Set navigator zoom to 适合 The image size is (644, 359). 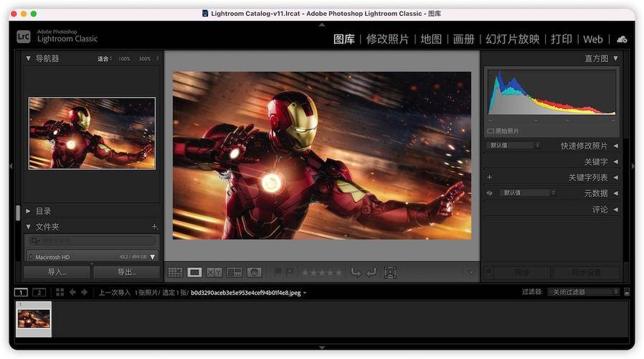point(104,59)
